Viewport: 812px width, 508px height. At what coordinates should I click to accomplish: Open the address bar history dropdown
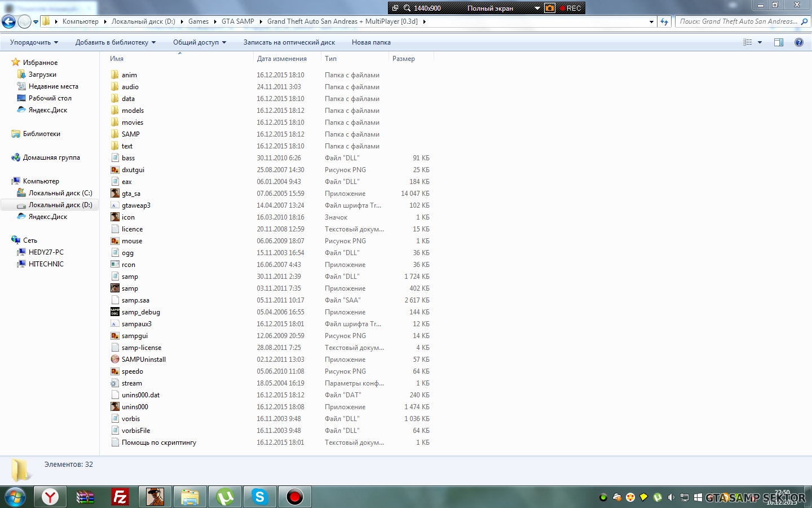pyautogui.click(x=651, y=21)
